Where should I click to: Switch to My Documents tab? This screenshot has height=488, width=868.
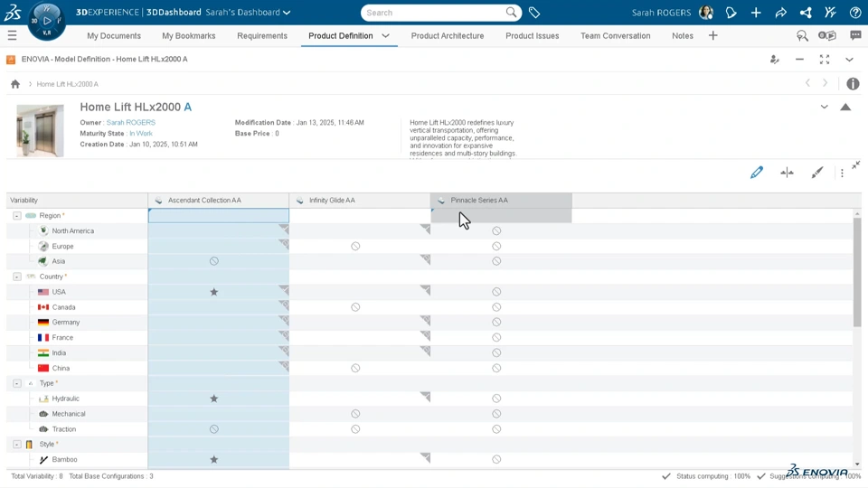(114, 35)
